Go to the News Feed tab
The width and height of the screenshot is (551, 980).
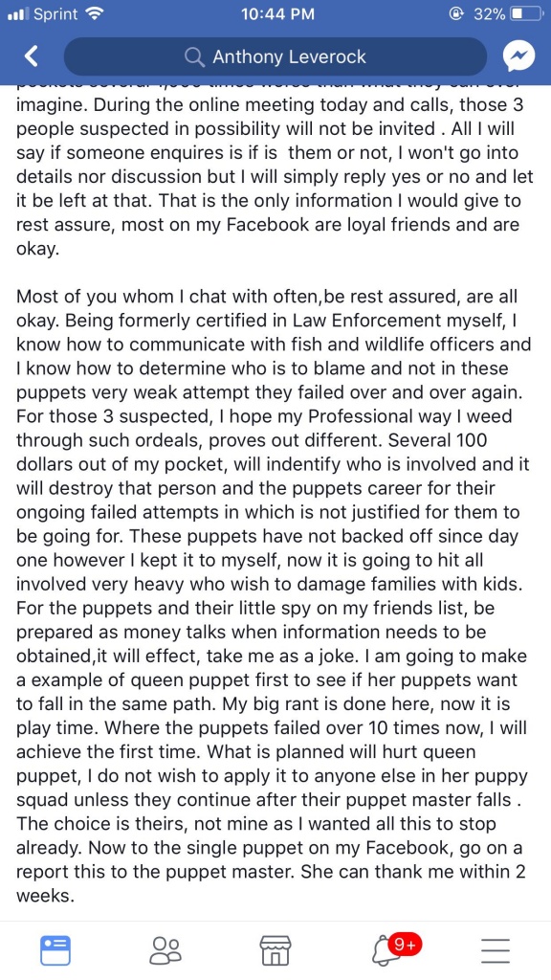click(x=55, y=950)
